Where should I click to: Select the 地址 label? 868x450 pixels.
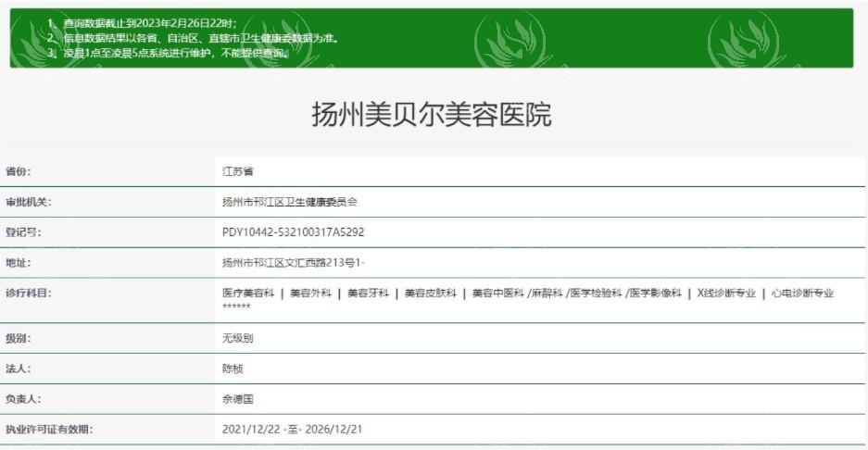pyautogui.click(x=19, y=263)
